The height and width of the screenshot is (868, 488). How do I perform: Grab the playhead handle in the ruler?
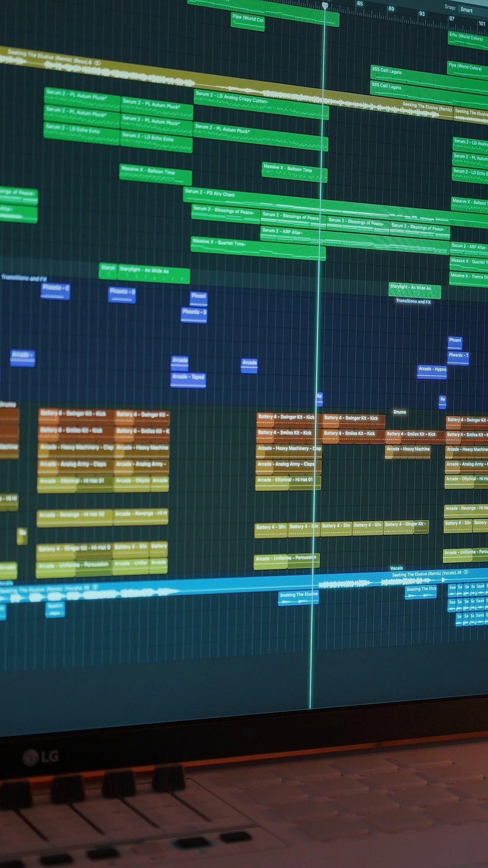[x=325, y=6]
